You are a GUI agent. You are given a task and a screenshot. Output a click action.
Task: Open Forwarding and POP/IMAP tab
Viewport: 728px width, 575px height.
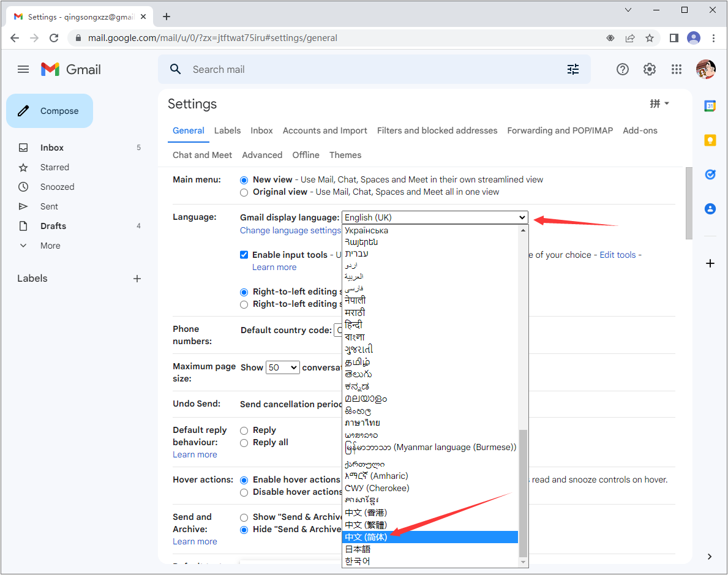click(560, 130)
